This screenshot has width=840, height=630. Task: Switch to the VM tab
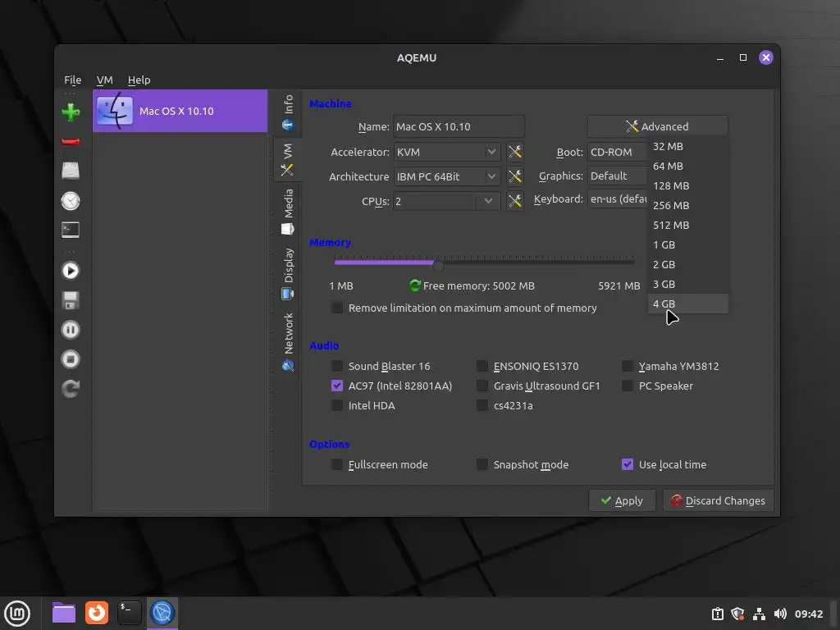(x=288, y=160)
